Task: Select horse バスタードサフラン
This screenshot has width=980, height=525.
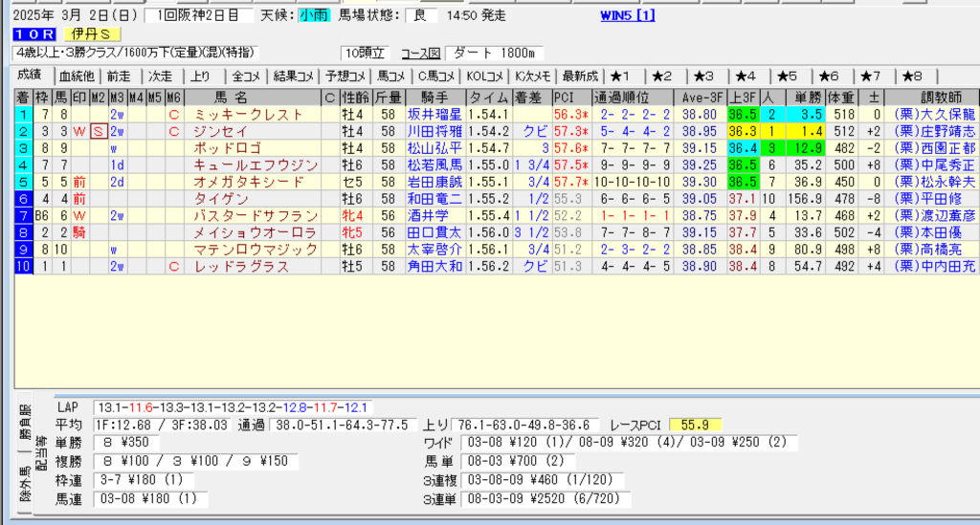Action: tap(256, 216)
